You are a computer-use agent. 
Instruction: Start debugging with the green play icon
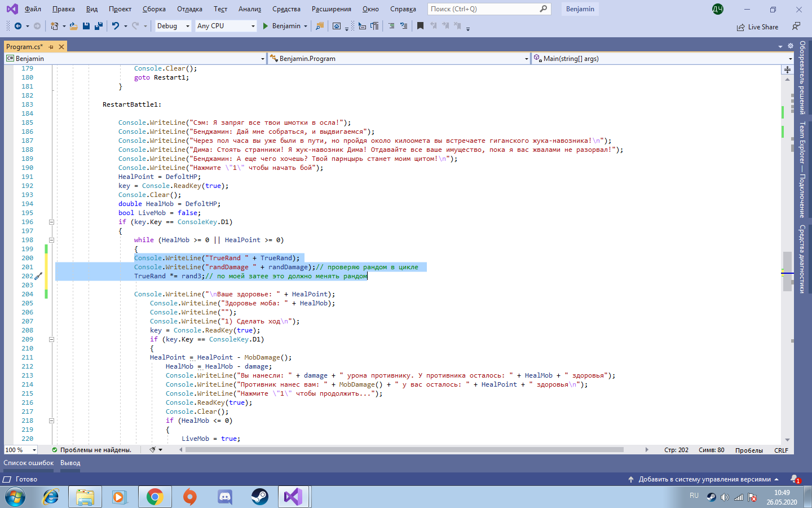[265, 26]
